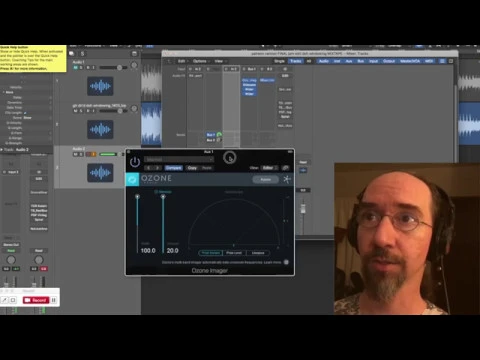Go to previous preset arrow in plugin header
480x360 pixels.
coord(149,168)
